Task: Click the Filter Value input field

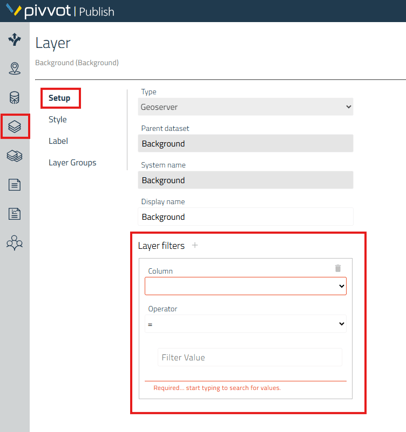Action: pyautogui.click(x=250, y=357)
